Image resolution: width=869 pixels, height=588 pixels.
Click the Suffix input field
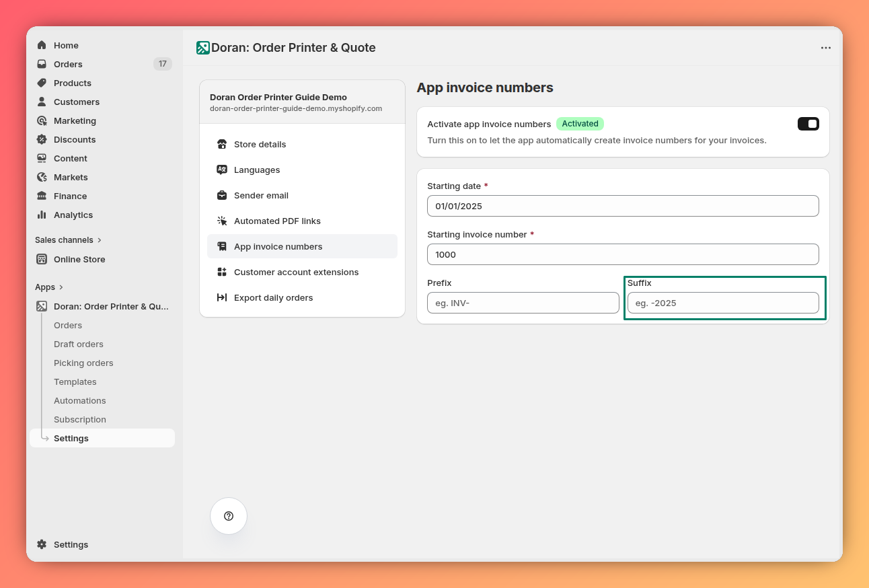point(723,303)
